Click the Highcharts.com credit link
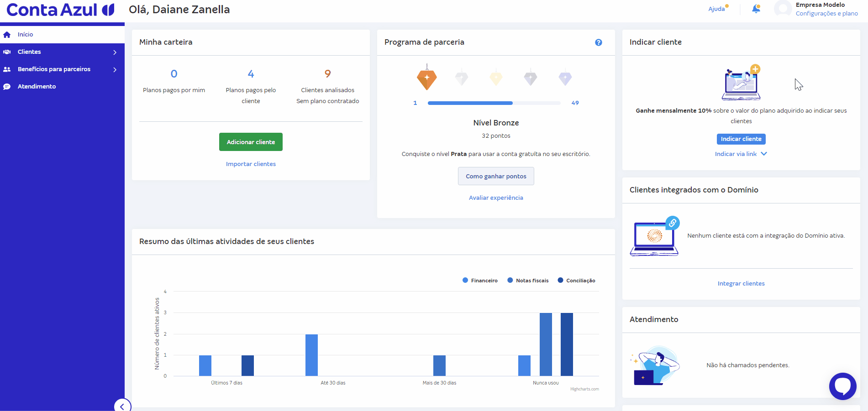 [x=584, y=389]
